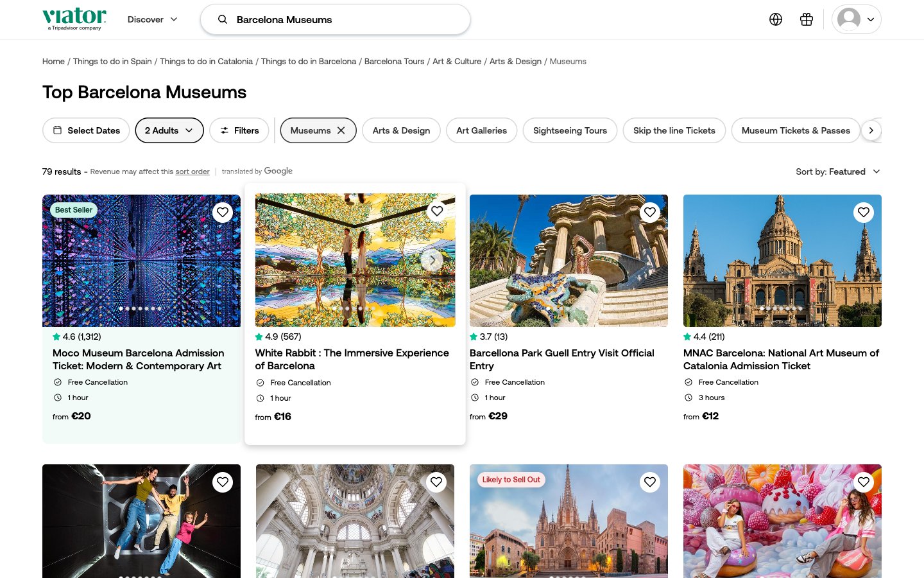924x578 pixels.
Task: Select the Arts & Design category chip
Action: pos(401,130)
